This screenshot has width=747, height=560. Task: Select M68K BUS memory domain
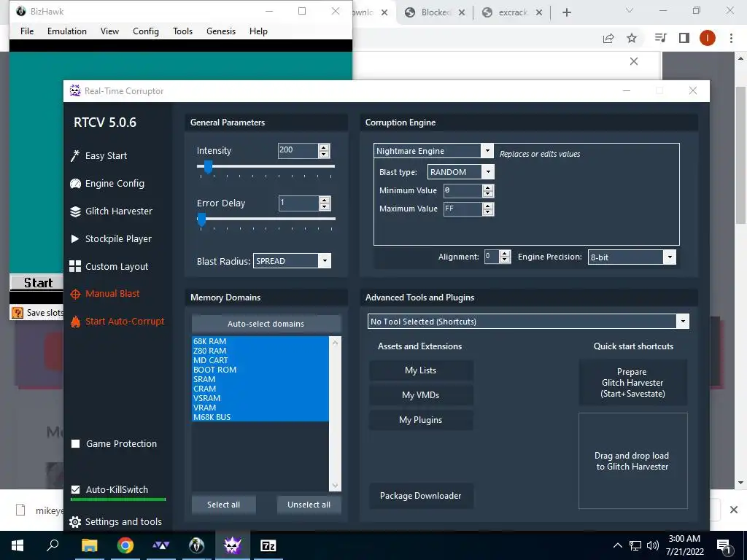[260, 417]
